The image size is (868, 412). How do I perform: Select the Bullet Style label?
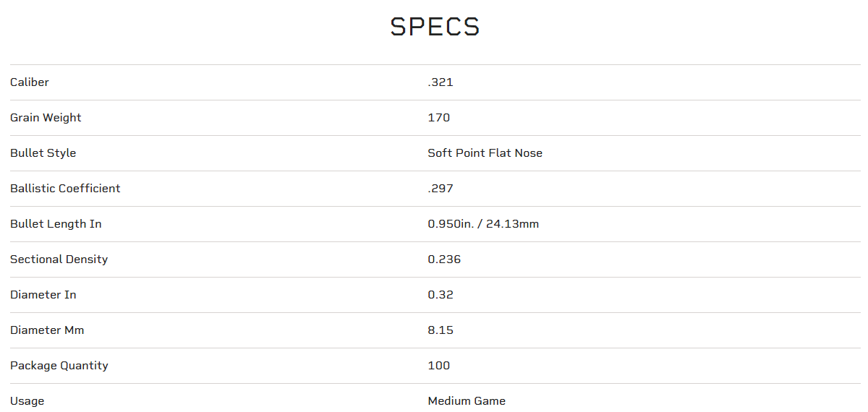43,153
